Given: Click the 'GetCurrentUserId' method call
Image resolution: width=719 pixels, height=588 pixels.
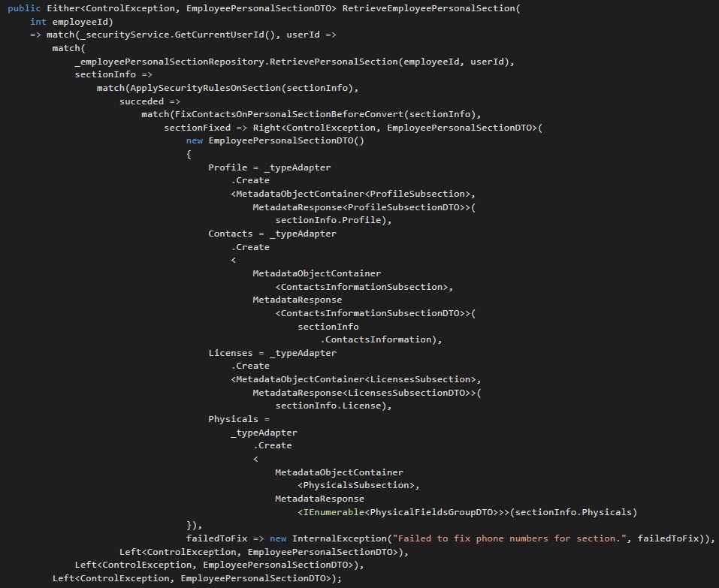Looking at the screenshot, I should click(x=219, y=35).
